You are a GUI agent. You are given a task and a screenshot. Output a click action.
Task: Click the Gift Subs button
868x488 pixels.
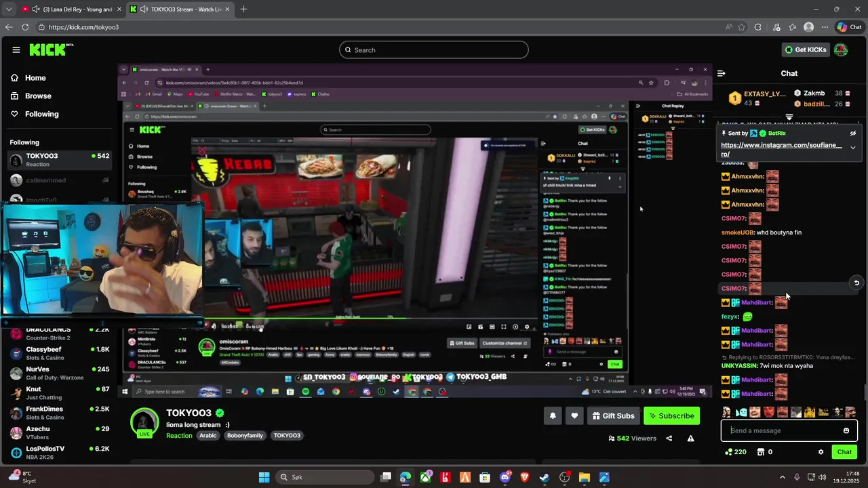613,415
